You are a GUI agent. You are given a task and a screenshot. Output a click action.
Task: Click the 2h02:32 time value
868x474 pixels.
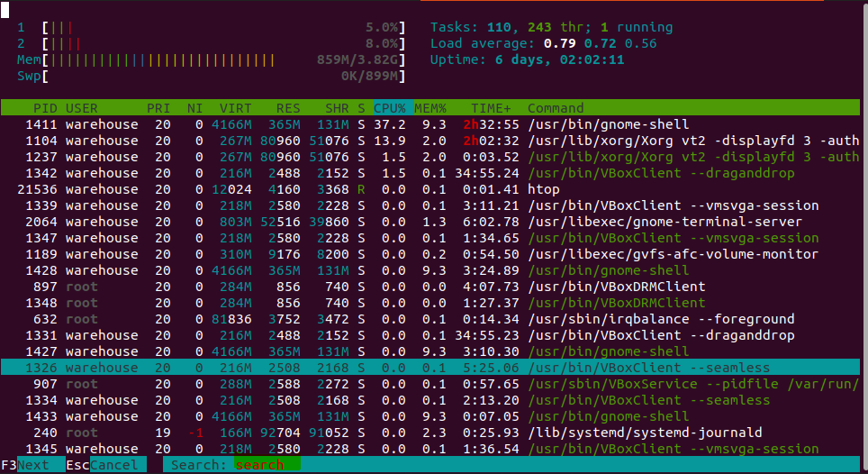pyautogui.click(x=492, y=141)
